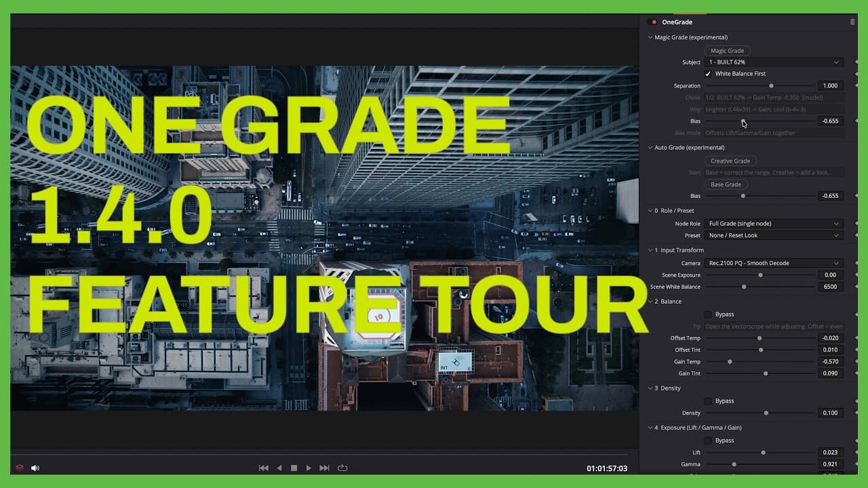Click the Base Grade button
Screen dimensions: 868x488
click(726, 184)
